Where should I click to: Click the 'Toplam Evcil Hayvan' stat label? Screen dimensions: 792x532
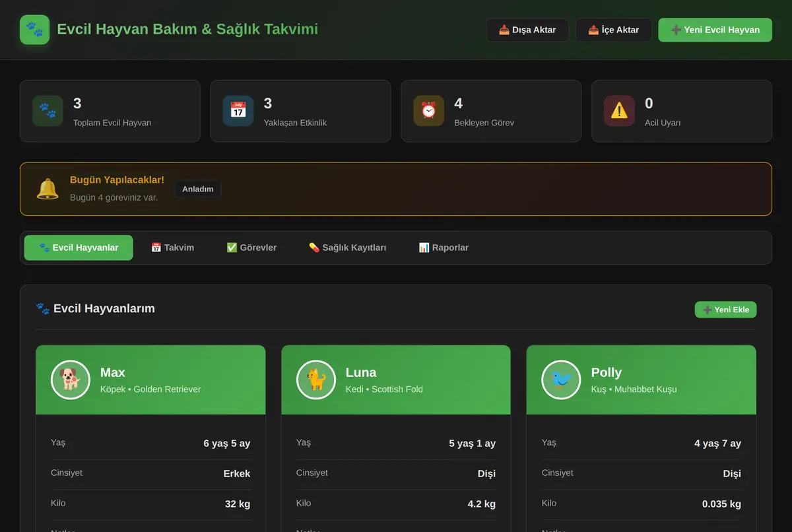coord(112,123)
